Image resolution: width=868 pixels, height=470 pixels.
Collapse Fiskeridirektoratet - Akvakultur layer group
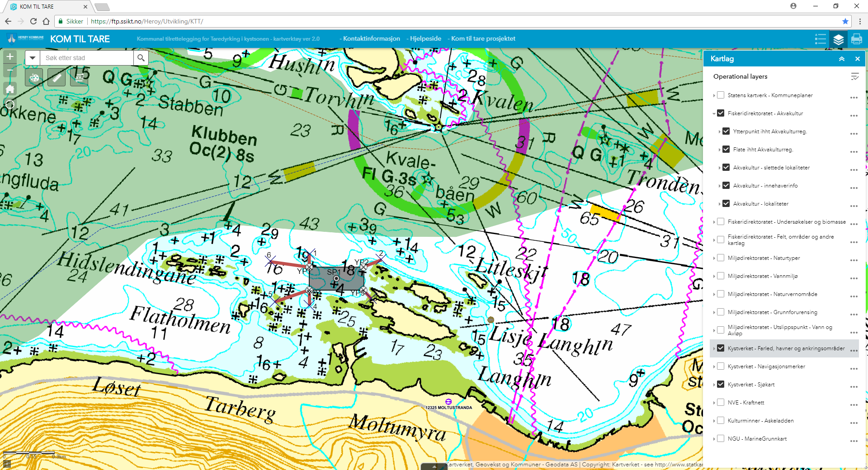click(714, 113)
